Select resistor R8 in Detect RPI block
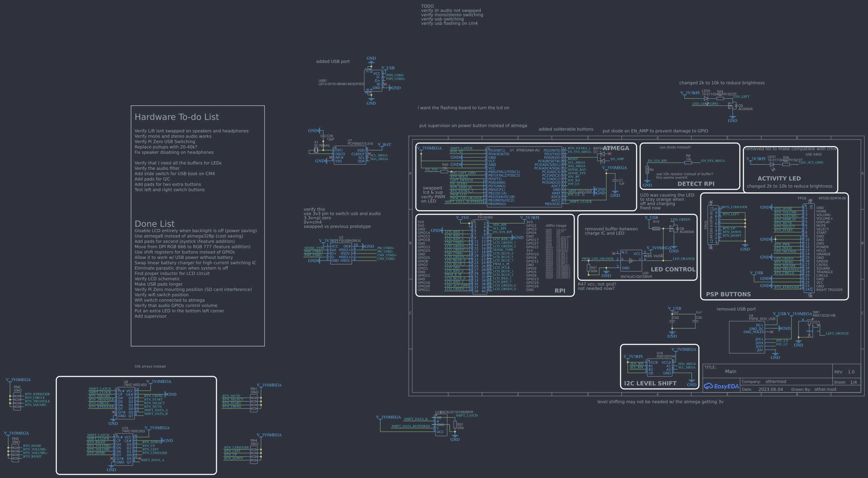This screenshot has height=478, width=868. (x=688, y=162)
